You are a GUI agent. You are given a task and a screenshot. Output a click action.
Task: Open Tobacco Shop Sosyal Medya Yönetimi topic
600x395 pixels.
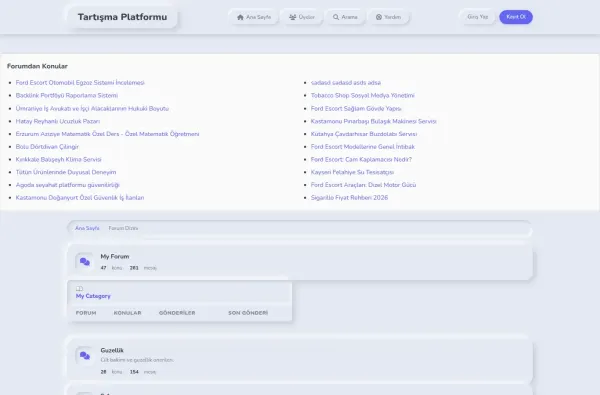pyautogui.click(x=363, y=95)
